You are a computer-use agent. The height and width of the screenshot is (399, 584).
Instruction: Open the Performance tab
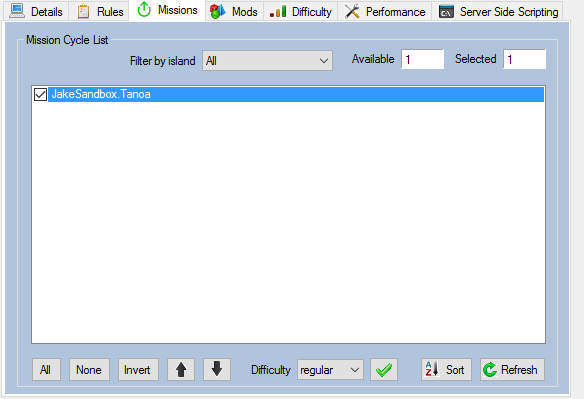[x=385, y=12]
